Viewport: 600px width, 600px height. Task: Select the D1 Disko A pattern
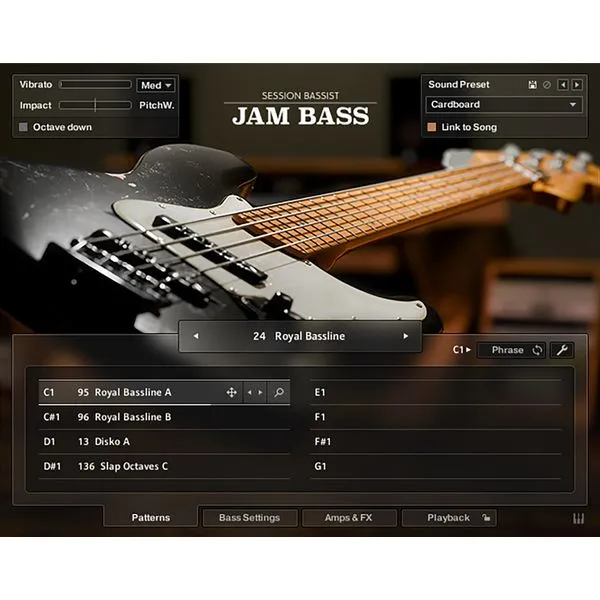point(164,442)
